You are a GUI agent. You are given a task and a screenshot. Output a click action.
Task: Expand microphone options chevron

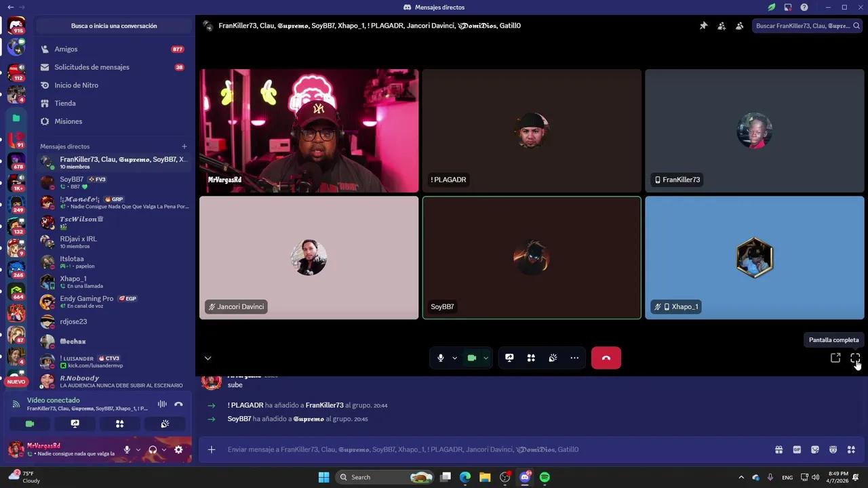tap(453, 357)
